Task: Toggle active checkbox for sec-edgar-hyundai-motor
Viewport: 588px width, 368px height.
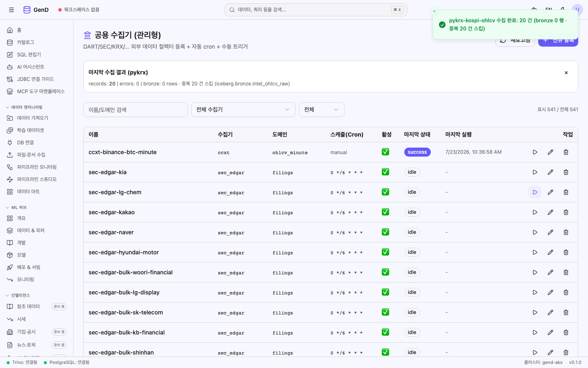Action: point(385,252)
